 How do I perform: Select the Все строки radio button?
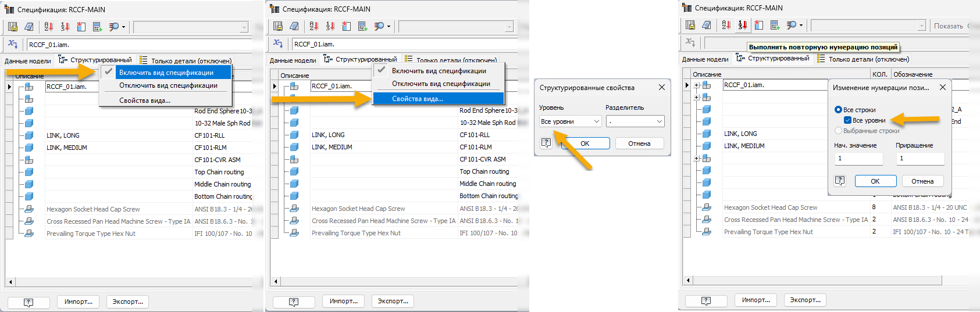838,110
